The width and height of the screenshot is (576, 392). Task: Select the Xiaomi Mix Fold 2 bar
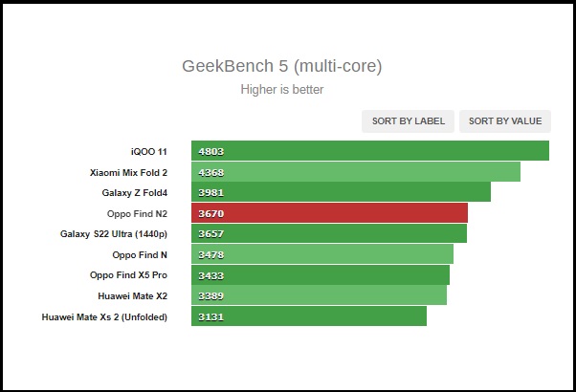coord(355,172)
